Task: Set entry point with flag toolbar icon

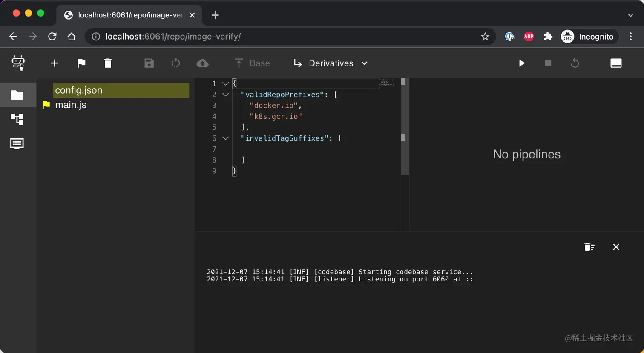Action: coord(81,63)
